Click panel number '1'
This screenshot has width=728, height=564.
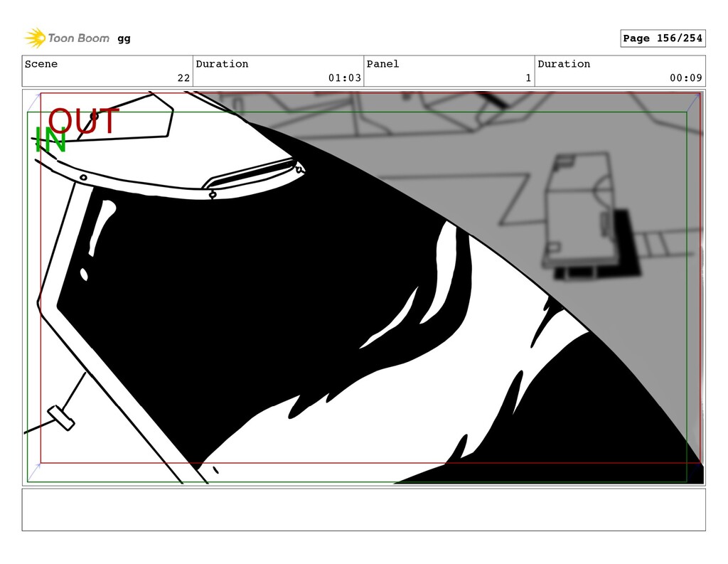[528, 78]
